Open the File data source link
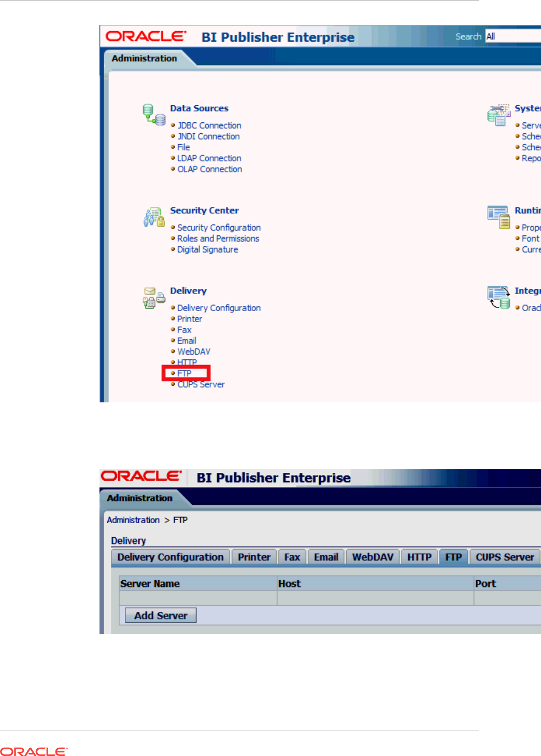The height and width of the screenshot is (756, 541). point(183,147)
